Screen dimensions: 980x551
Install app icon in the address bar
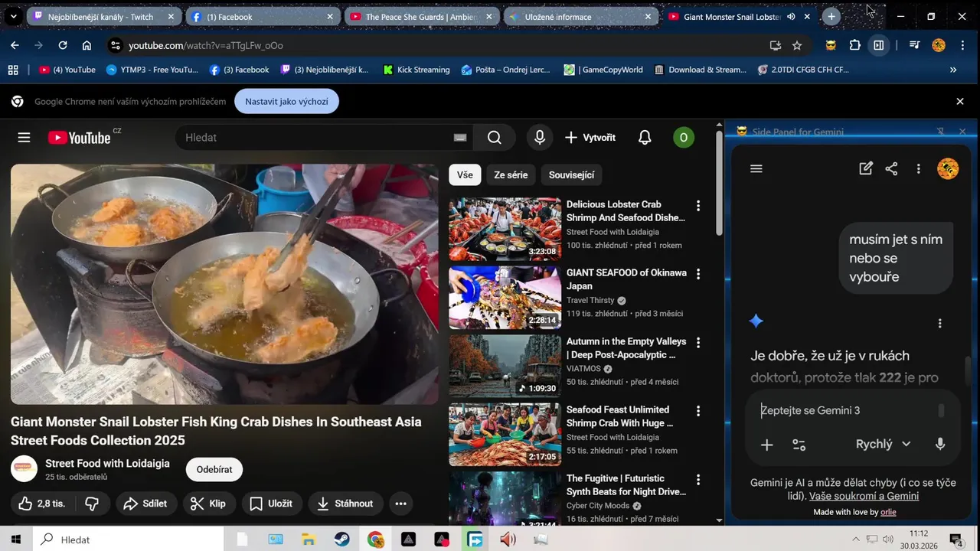click(776, 45)
